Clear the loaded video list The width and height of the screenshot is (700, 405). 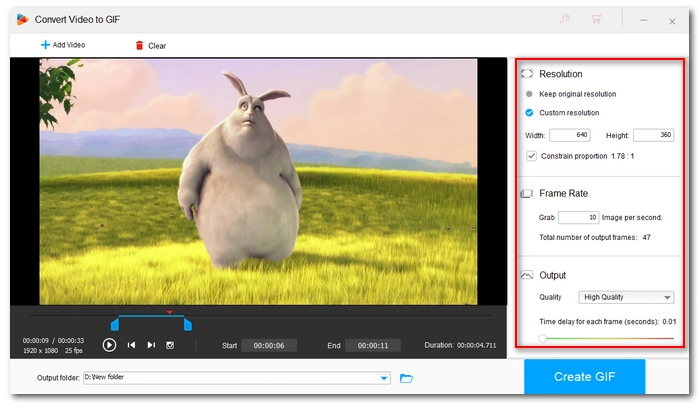click(150, 46)
